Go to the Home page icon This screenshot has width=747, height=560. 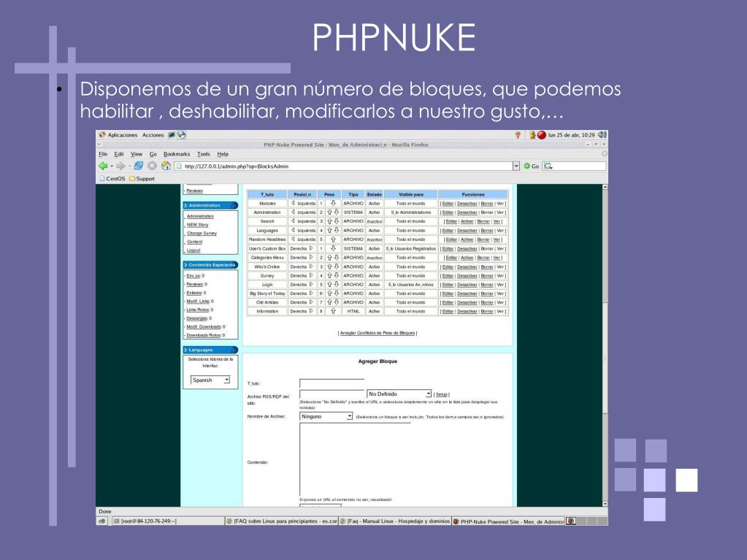(x=166, y=166)
